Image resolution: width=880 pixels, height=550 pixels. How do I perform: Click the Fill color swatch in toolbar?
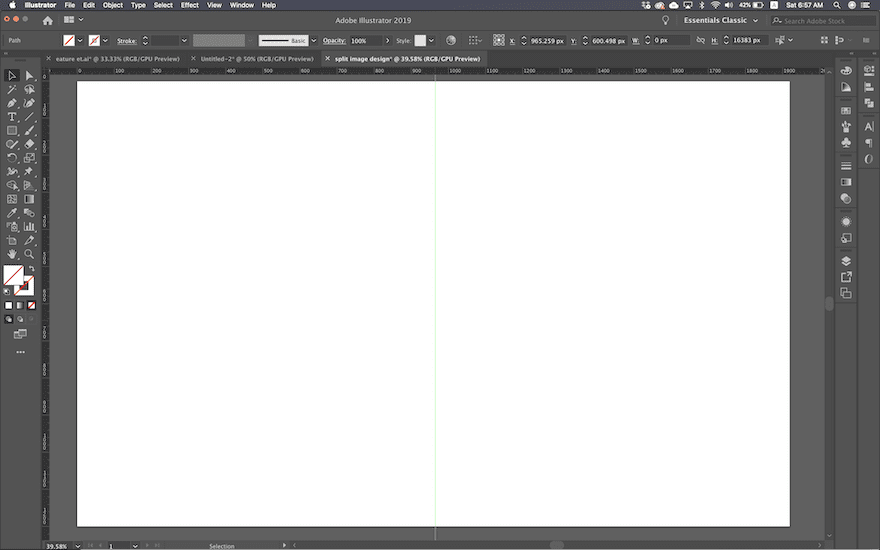pyautogui.click(x=13, y=275)
